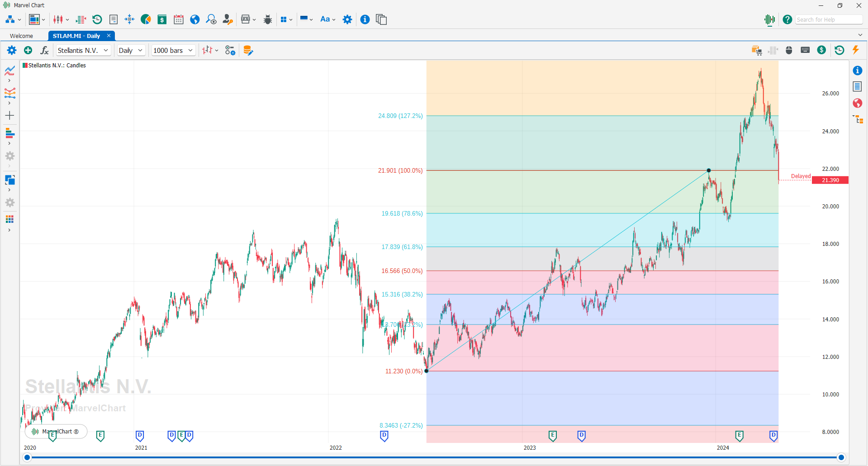Expand the candlestick chart dropdown arrow

67,20
